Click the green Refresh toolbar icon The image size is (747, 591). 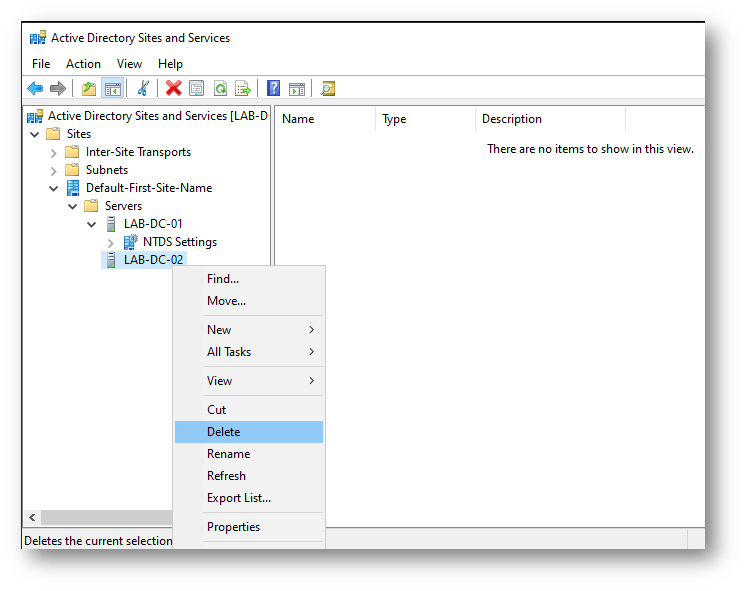point(220,88)
